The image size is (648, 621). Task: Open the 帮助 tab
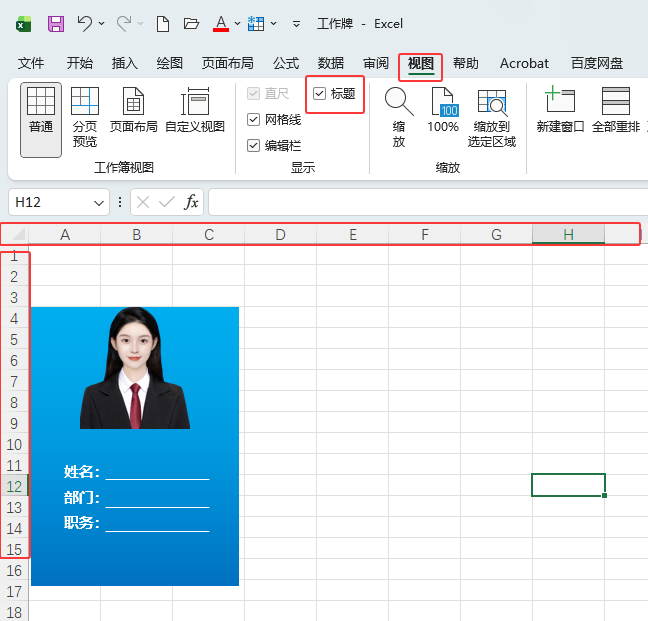466,63
